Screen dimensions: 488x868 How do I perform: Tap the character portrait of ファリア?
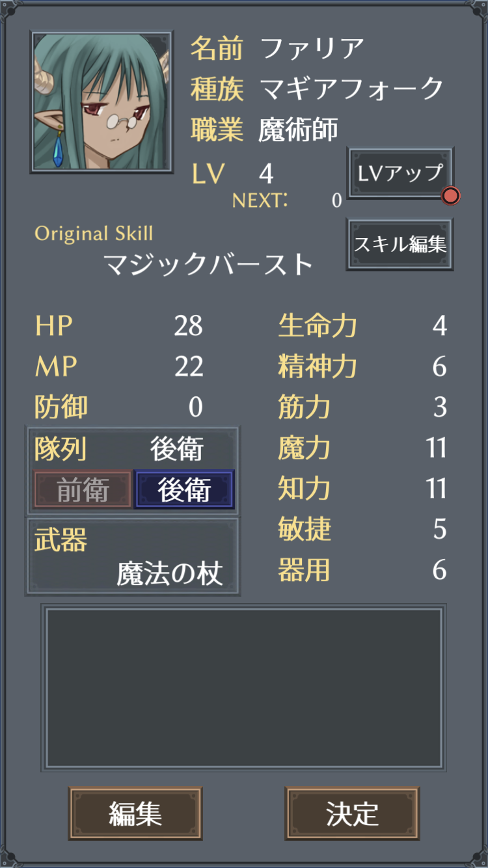(x=102, y=102)
